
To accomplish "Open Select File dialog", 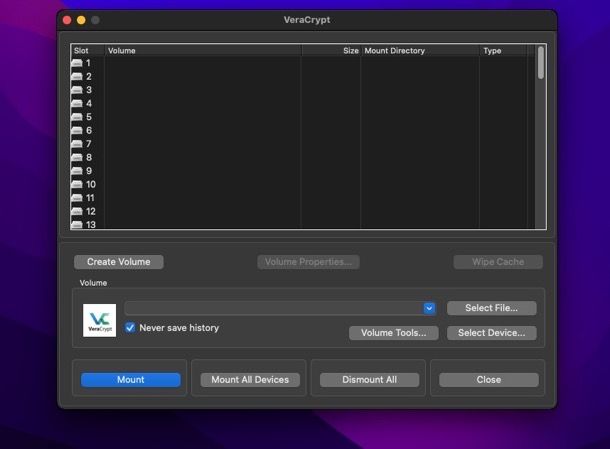I will 492,308.
